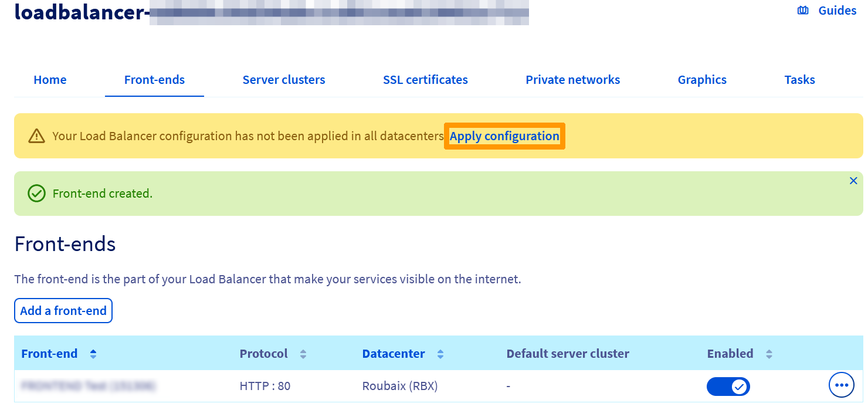
Task: Return to the Home tab
Action: (50, 79)
